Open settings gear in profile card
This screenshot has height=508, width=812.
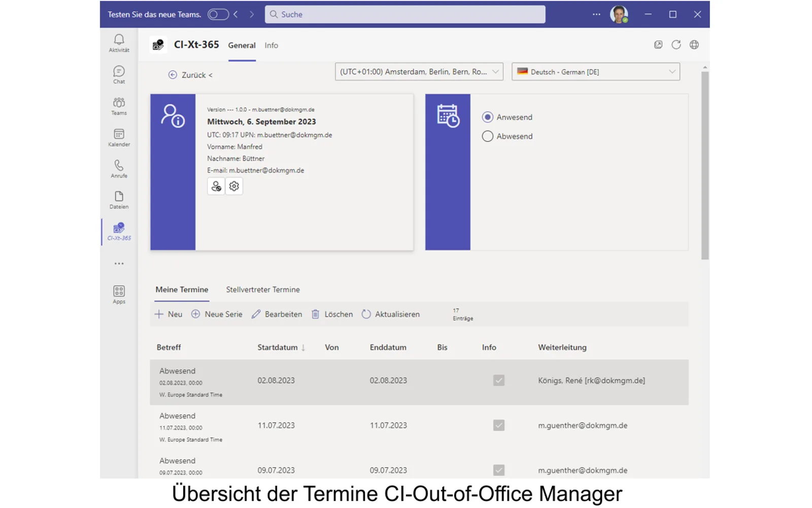tap(234, 186)
